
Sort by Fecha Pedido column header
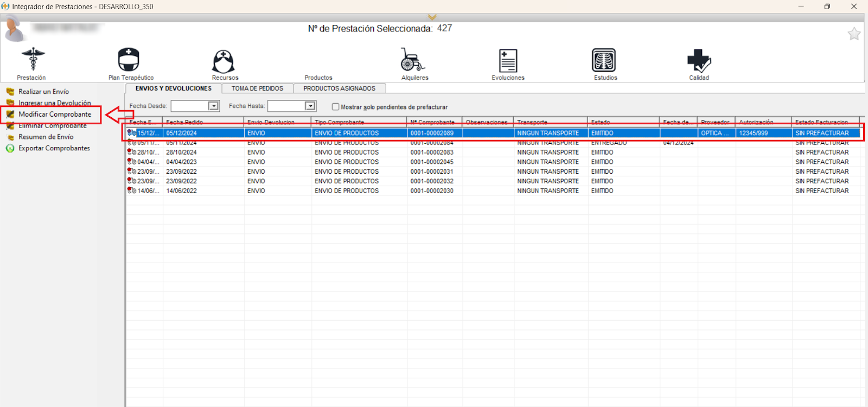pyautogui.click(x=203, y=122)
